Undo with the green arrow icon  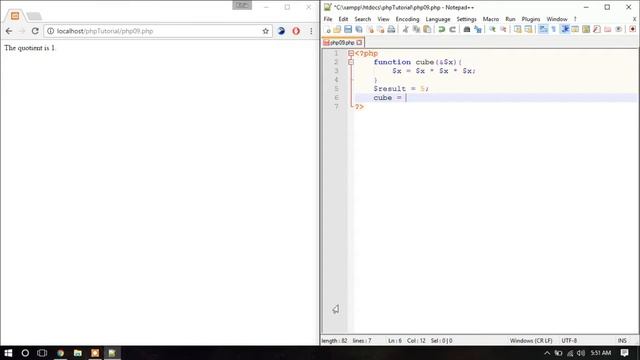pos(441,29)
